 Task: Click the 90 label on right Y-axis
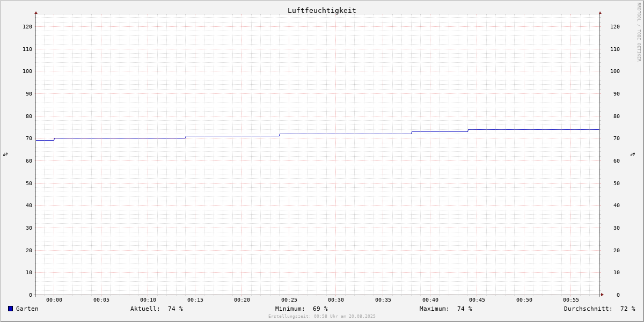pos(617,93)
